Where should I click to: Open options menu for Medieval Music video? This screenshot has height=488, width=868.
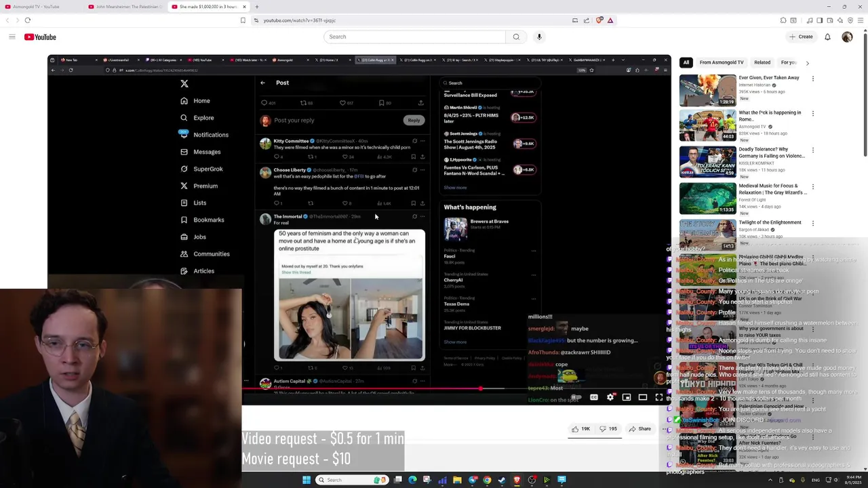812,187
